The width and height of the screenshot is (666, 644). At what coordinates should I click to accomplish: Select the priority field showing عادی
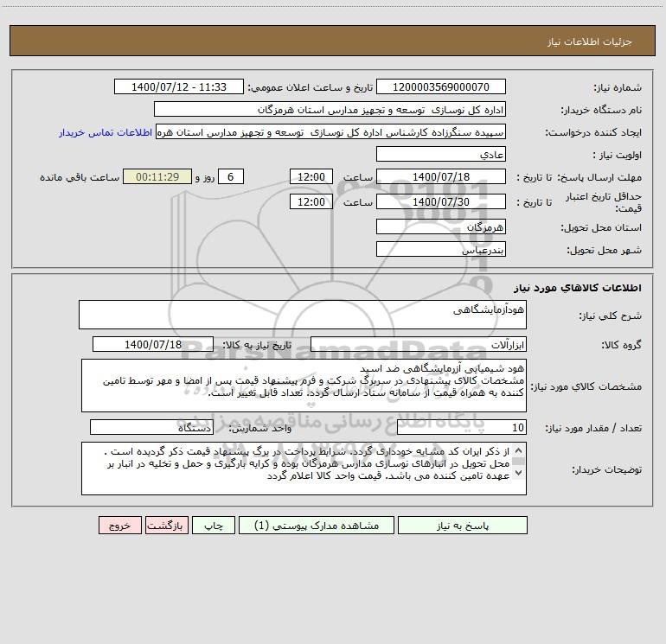[441, 154]
